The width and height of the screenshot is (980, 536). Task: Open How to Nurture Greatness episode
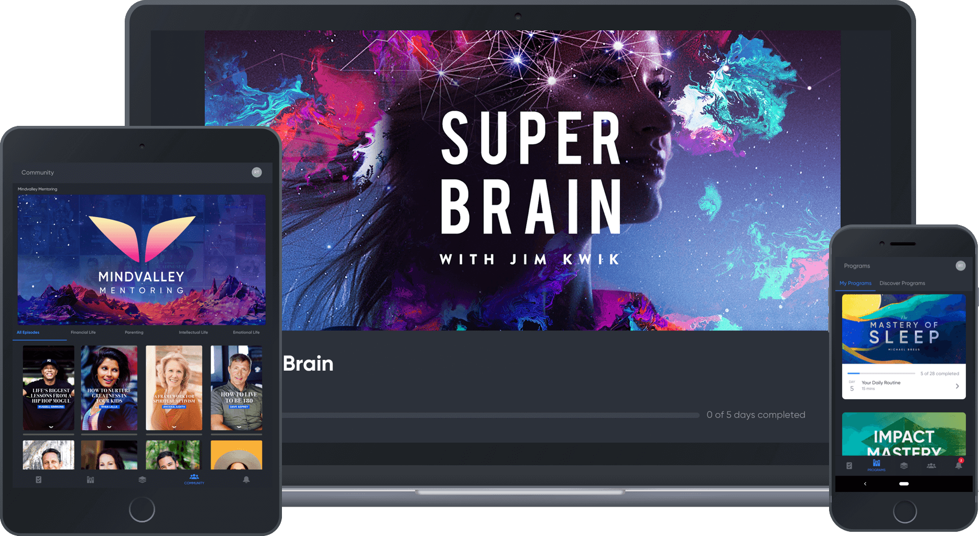click(x=109, y=388)
